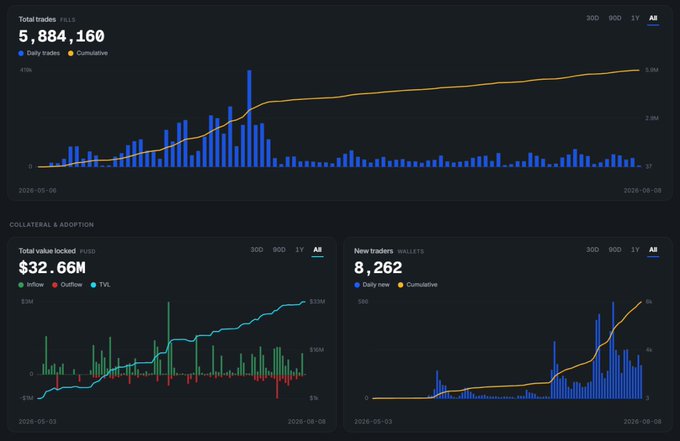
Task: Click the 2026-05-06 start date label
Action: 37,190
